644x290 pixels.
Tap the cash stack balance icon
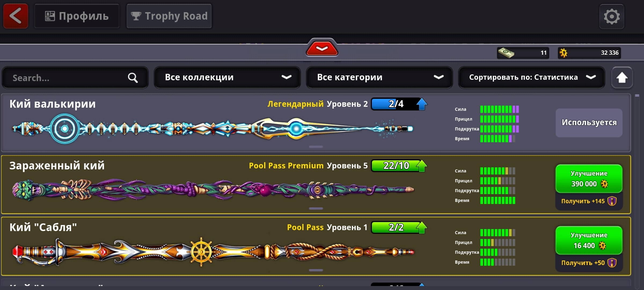[506, 53]
